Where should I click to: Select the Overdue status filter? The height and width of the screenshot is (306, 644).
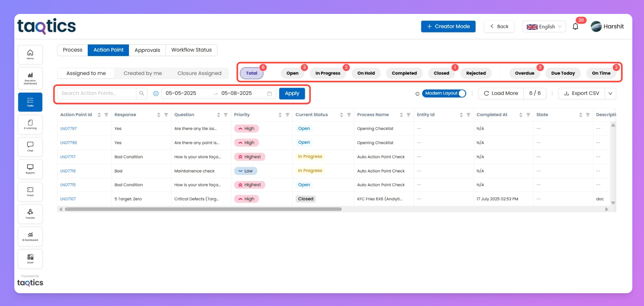point(524,73)
